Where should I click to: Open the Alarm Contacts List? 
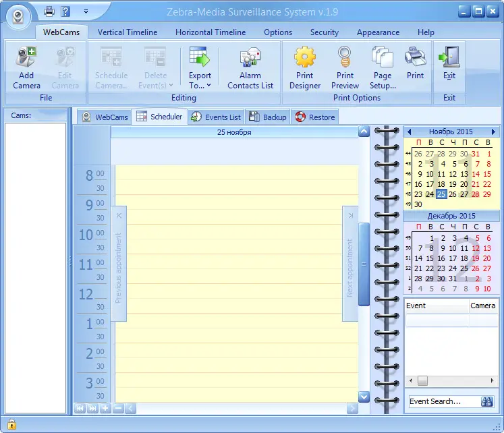coord(250,67)
